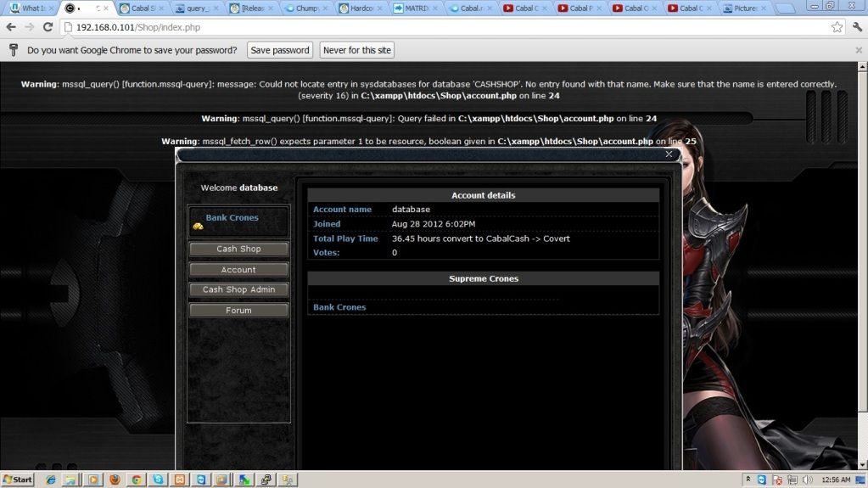The width and height of the screenshot is (868, 488).
Task: Click the Chrome reload button
Action: 48,27
